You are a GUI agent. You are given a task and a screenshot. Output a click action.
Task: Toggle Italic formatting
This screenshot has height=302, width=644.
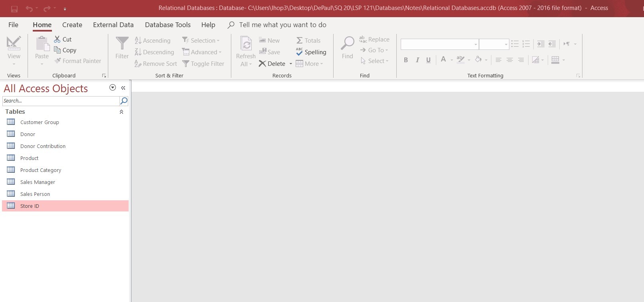pyautogui.click(x=417, y=60)
